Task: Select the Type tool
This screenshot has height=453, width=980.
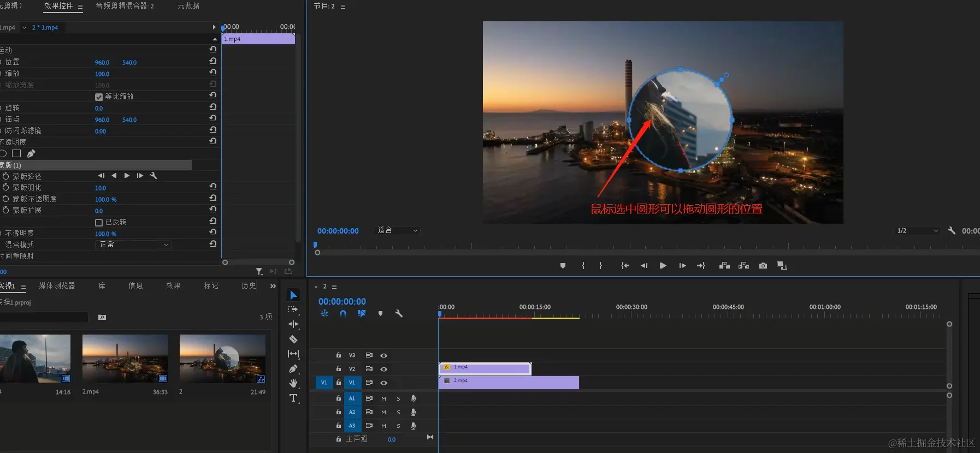Action: pos(293,398)
